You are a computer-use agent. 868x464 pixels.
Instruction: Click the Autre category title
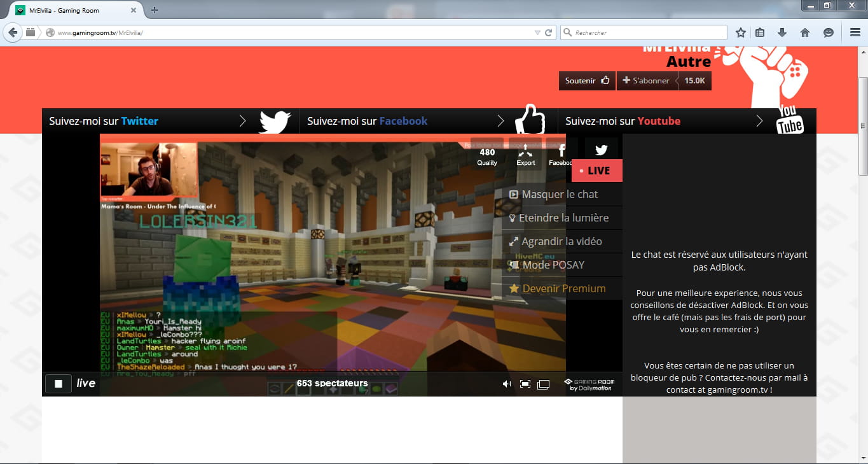pyautogui.click(x=689, y=62)
